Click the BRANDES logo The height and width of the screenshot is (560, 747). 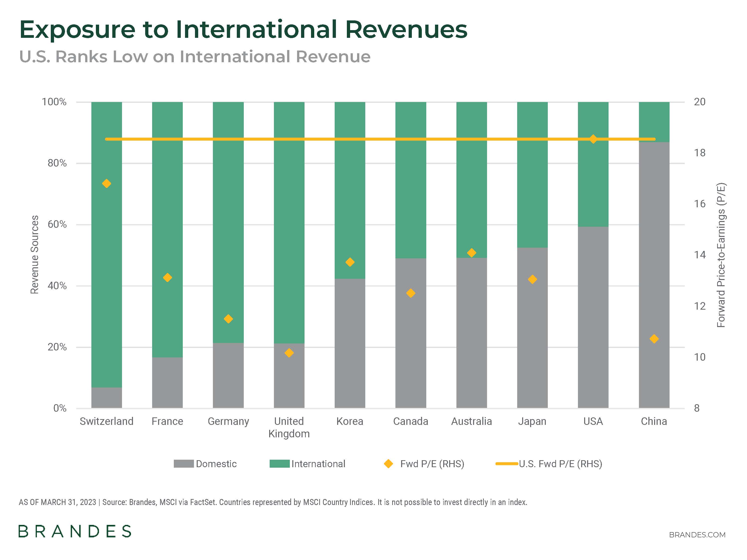point(75,531)
